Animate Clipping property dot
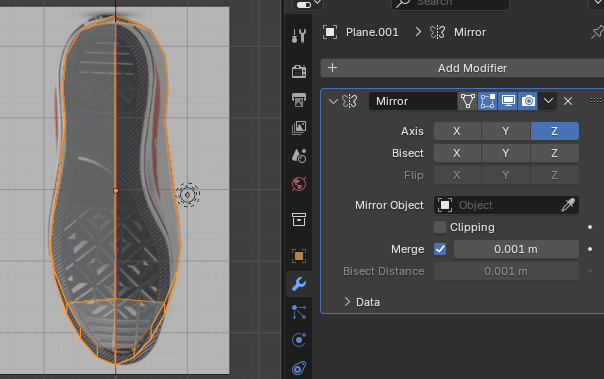The width and height of the screenshot is (604, 379). pos(590,227)
